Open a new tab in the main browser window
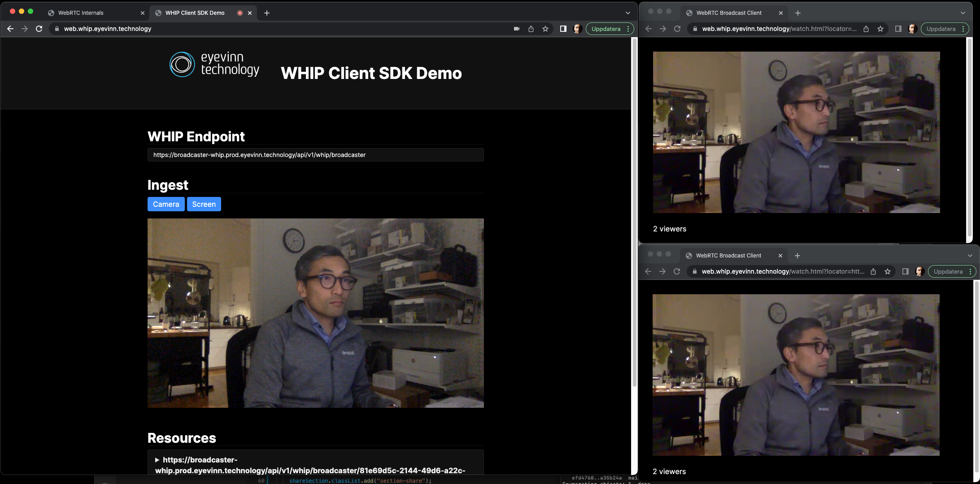Screen dimensions: 980x484 click(x=267, y=13)
